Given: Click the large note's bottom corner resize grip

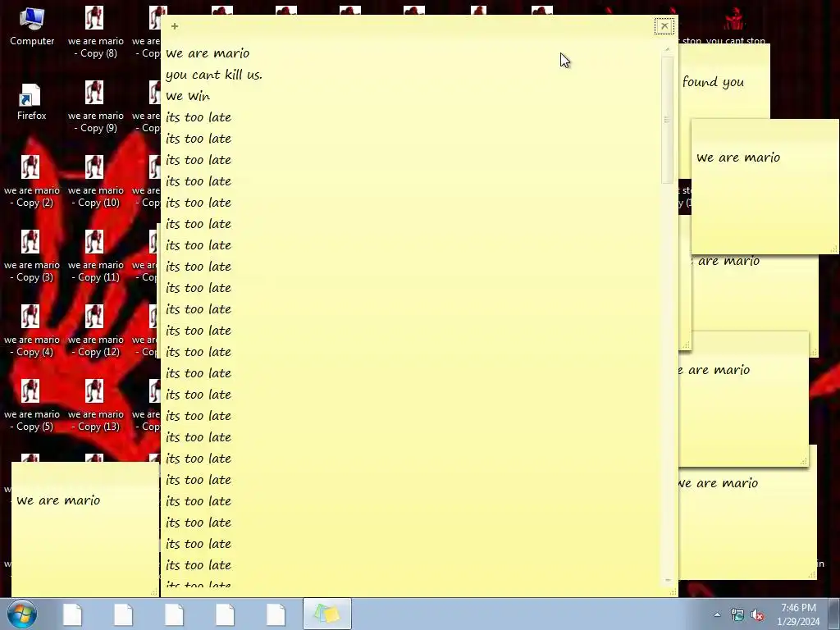Looking at the screenshot, I should (673, 591).
